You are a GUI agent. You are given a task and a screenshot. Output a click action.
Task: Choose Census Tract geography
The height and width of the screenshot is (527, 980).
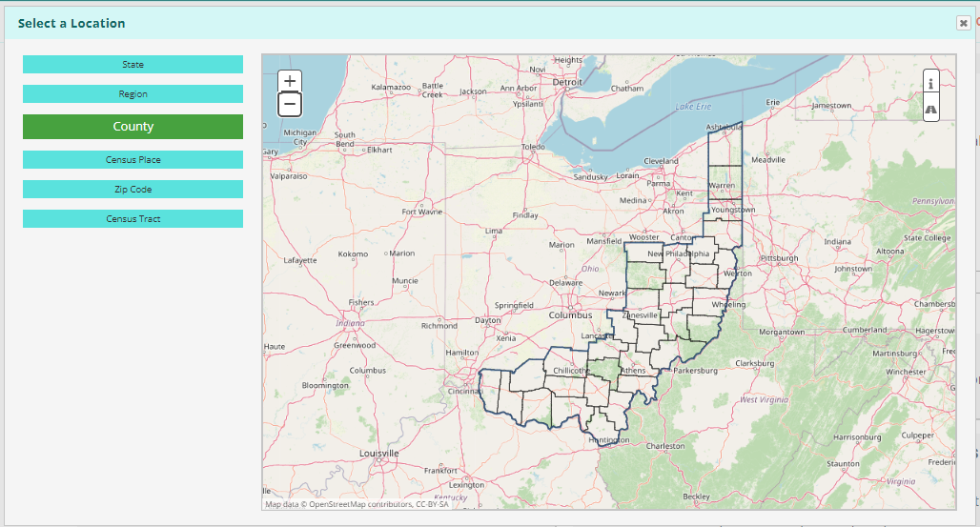133,219
